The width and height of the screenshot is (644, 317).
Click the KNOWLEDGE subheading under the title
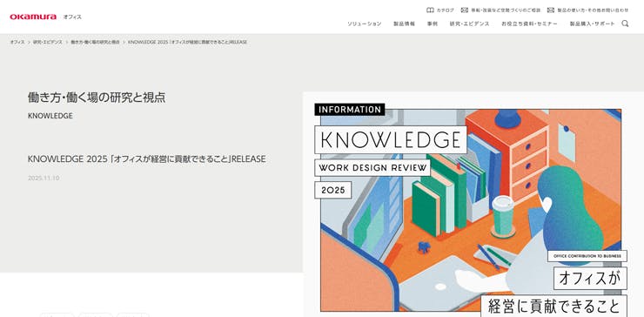(50, 116)
